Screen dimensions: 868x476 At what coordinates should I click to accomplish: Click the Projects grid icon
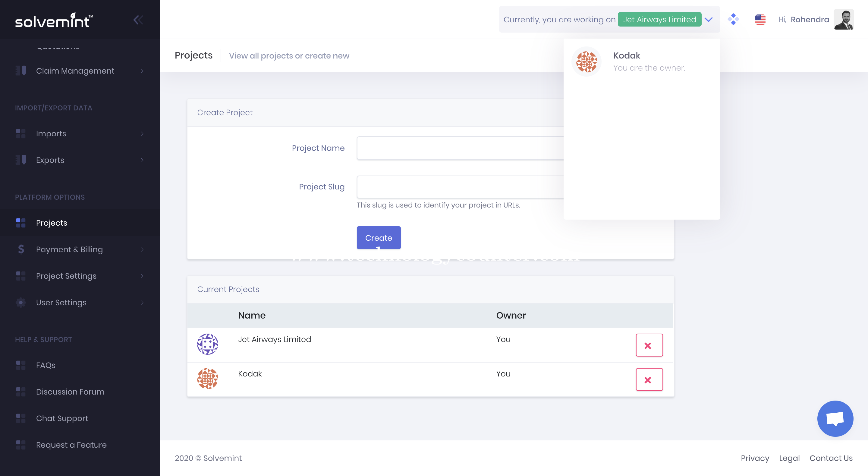(21, 223)
